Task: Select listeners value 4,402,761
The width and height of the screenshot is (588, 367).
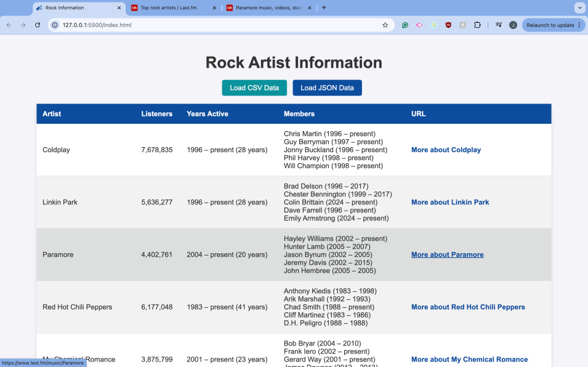Action: coord(157,255)
